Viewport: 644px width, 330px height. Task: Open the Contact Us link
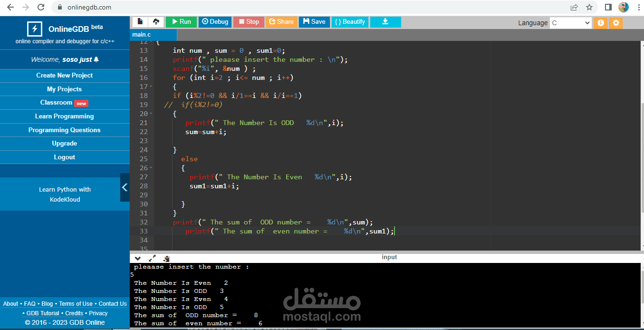pyautogui.click(x=113, y=304)
